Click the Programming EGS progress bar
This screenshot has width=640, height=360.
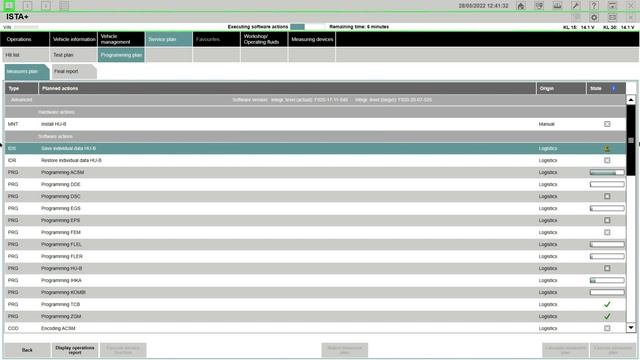(607, 208)
